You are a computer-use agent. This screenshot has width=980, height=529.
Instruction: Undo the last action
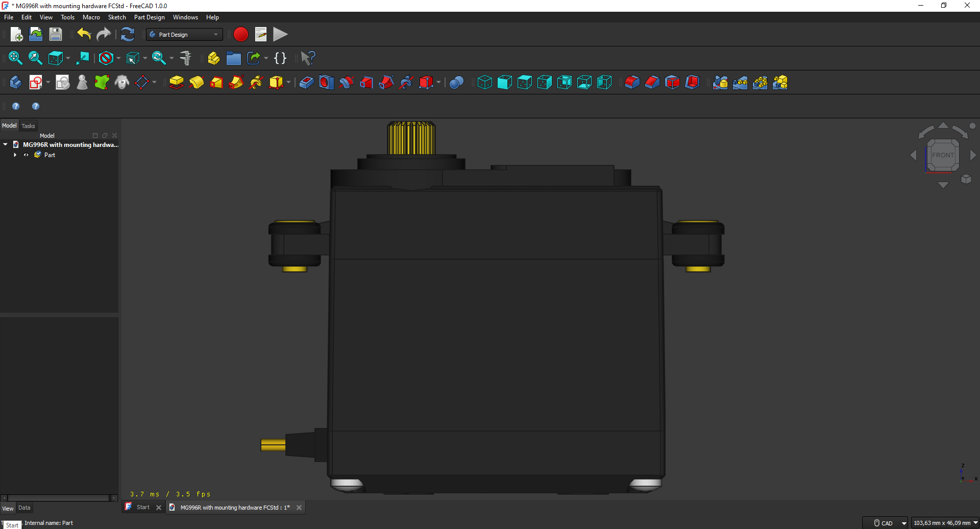(84, 34)
